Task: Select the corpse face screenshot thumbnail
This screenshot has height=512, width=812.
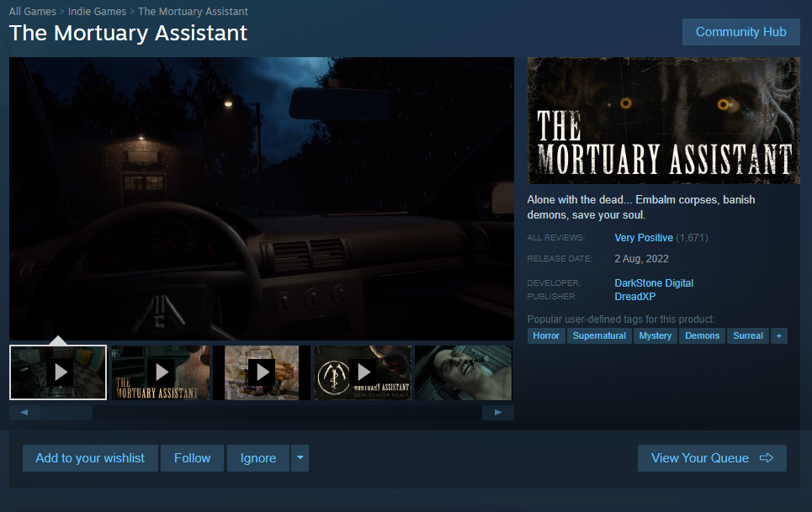Action: click(464, 372)
